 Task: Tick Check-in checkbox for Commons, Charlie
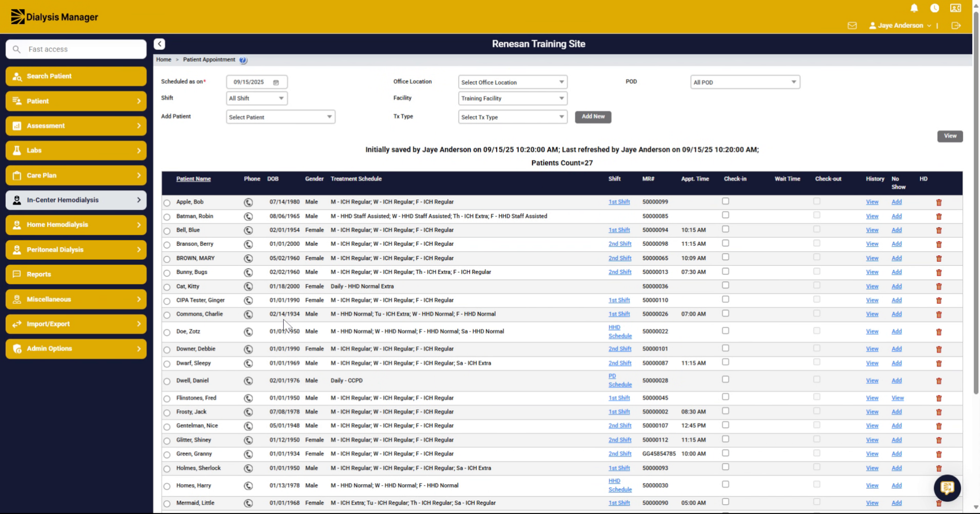click(725, 314)
